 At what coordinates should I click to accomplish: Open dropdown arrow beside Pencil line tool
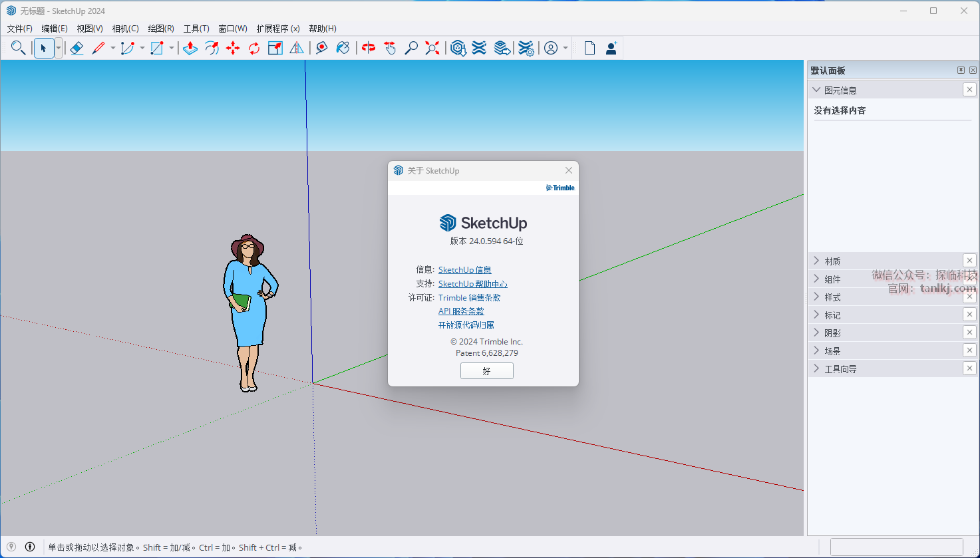coord(112,48)
